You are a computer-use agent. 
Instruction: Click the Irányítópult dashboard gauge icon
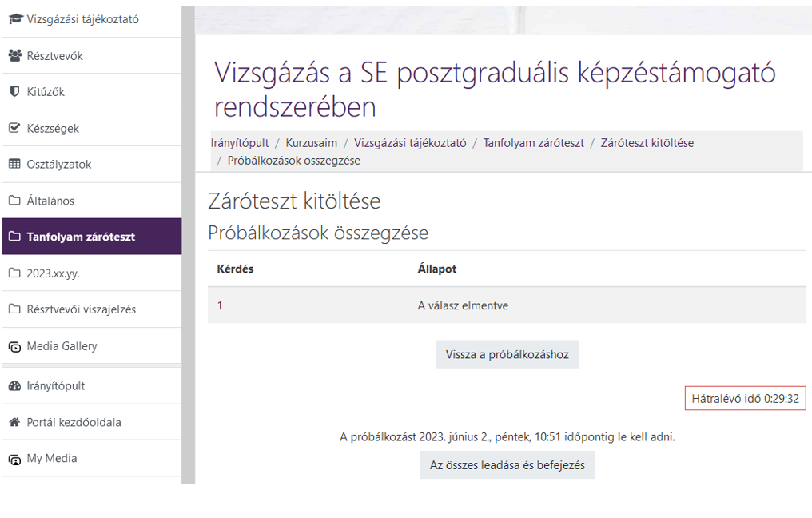(x=14, y=386)
